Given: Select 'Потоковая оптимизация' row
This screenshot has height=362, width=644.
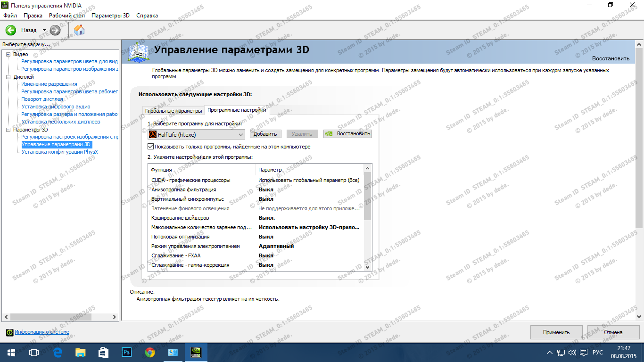Looking at the screenshot, I should (256, 237).
